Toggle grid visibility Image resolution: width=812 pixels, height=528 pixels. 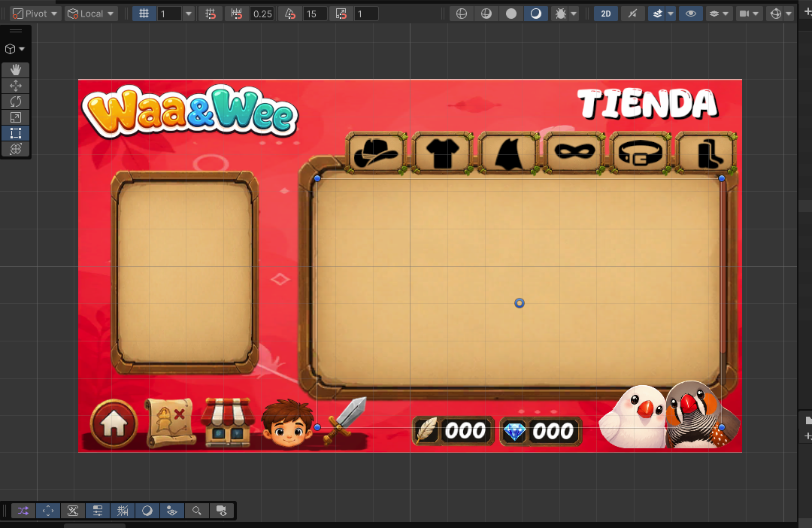[x=144, y=14]
